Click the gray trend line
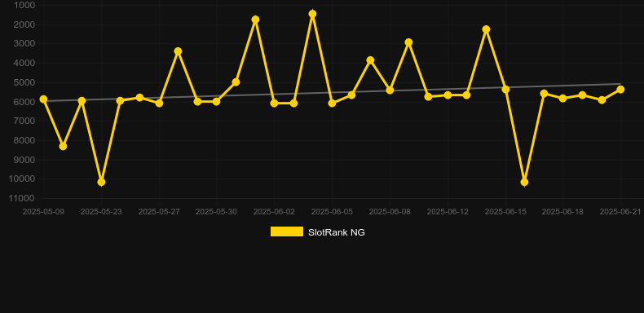Screen dimensions: 644x313 [x=332, y=93]
